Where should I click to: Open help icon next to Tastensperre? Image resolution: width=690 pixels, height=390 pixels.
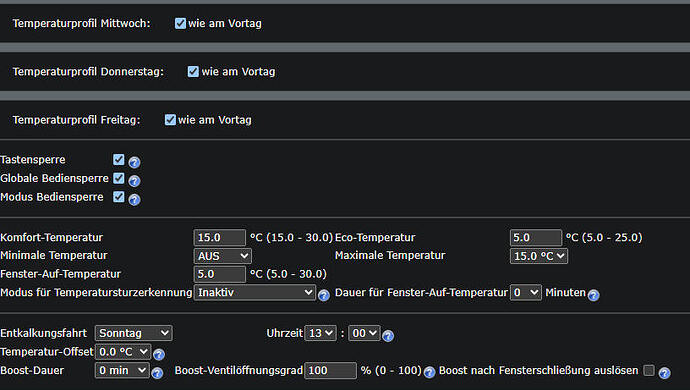[x=134, y=162]
